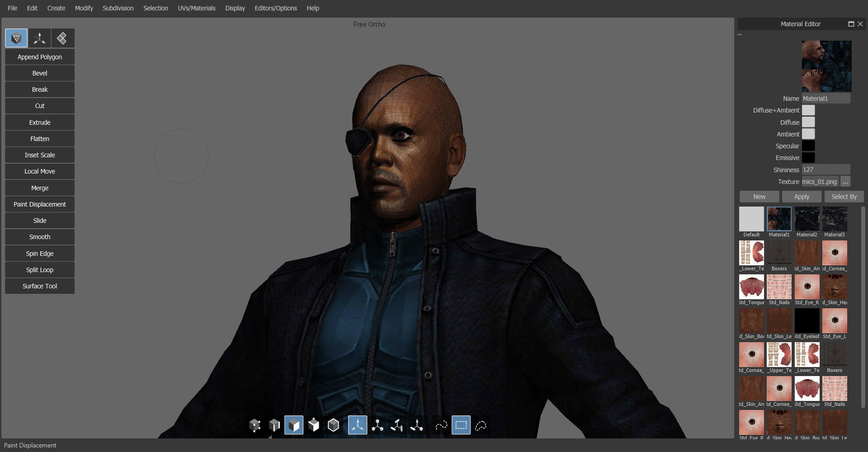Activate the Break tool
The image size is (868, 452).
pyautogui.click(x=40, y=89)
